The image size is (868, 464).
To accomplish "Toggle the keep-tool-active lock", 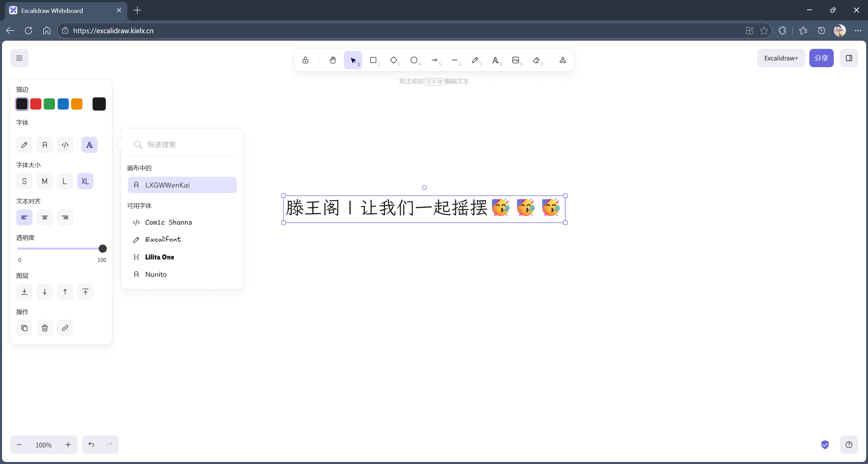I will 305,60.
